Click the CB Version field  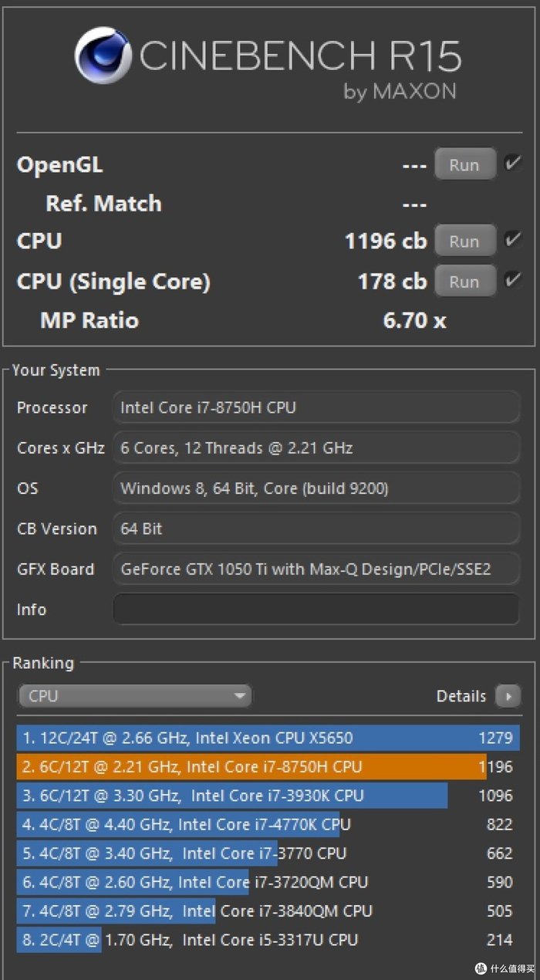tap(316, 529)
